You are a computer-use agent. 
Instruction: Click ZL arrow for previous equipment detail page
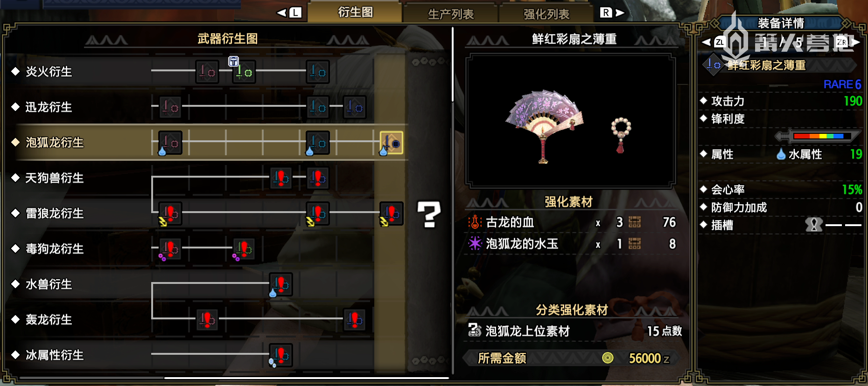pyautogui.click(x=714, y=42)
